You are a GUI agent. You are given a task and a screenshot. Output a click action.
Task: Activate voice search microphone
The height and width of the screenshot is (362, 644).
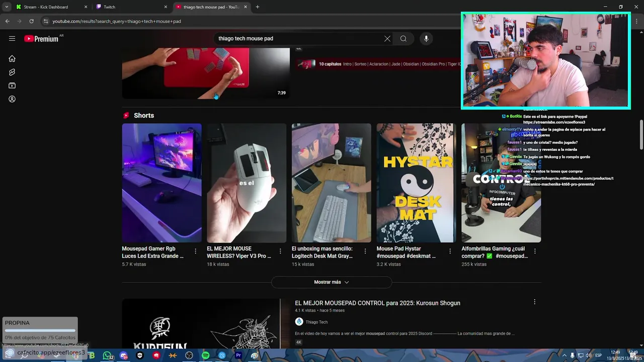point(426,39)
